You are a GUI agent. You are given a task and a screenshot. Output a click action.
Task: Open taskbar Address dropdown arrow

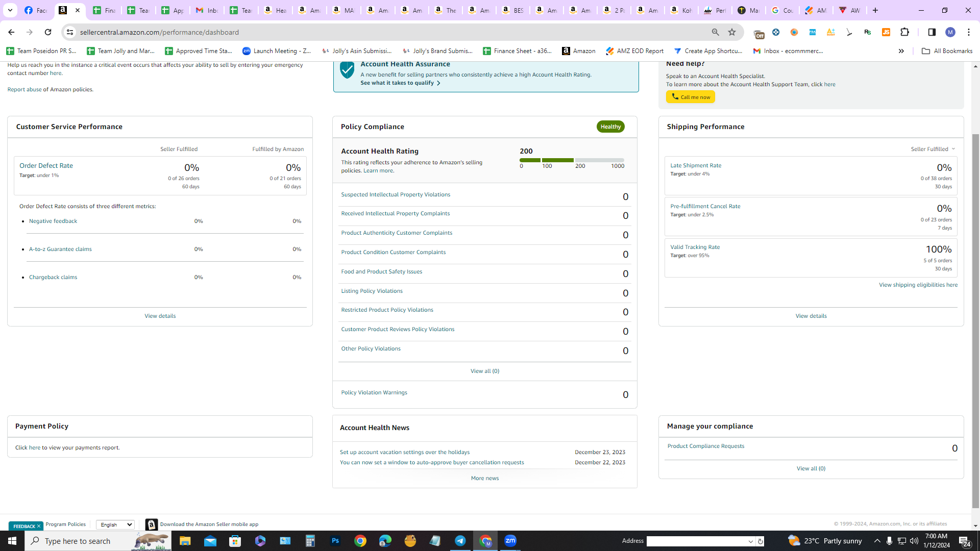(x=751, y=541)
